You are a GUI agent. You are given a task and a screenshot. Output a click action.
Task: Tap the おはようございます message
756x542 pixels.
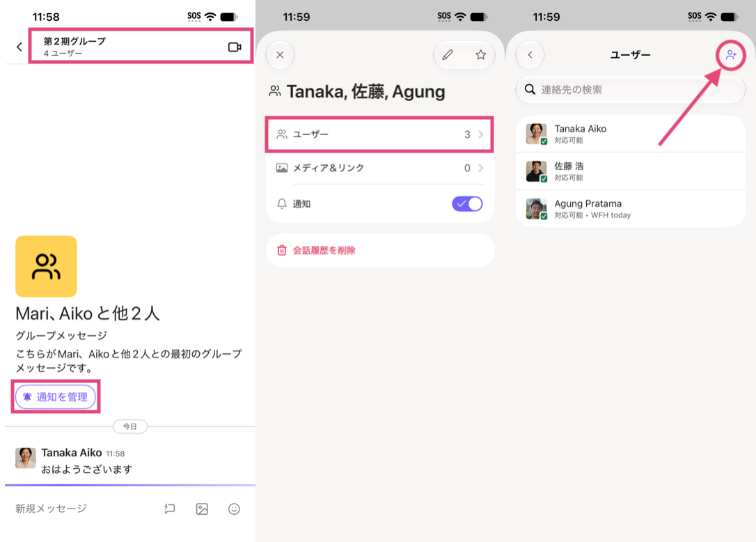pos(87,469)
